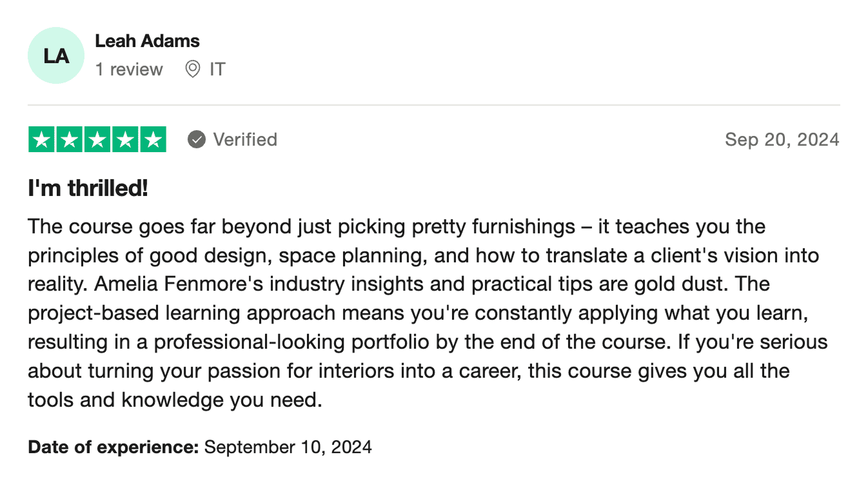Click the second green star
This screenshot has height=477, width=868.
click(70, 140)
